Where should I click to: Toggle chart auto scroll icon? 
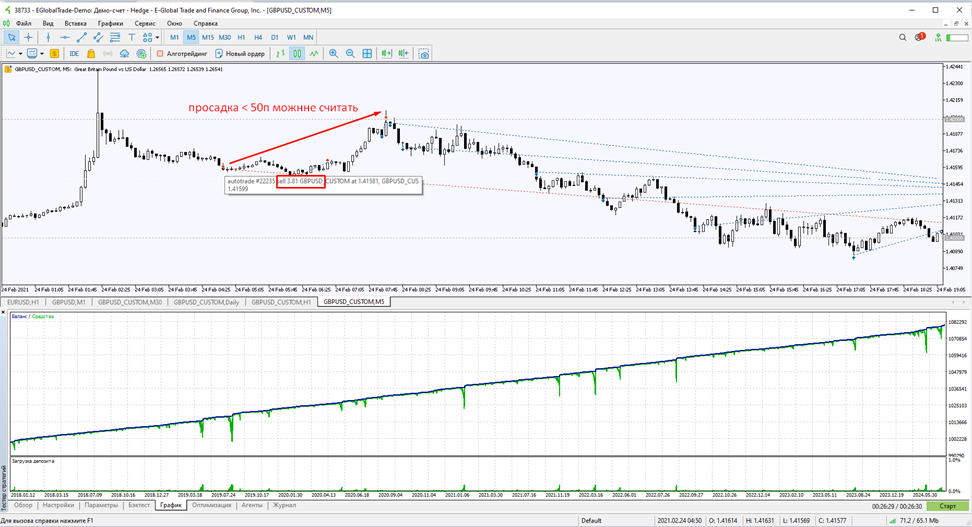point(387,54)
